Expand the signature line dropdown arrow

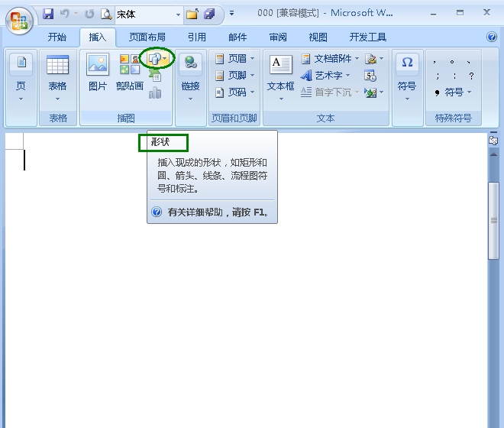pyautogui.click(x=382, y=59)
